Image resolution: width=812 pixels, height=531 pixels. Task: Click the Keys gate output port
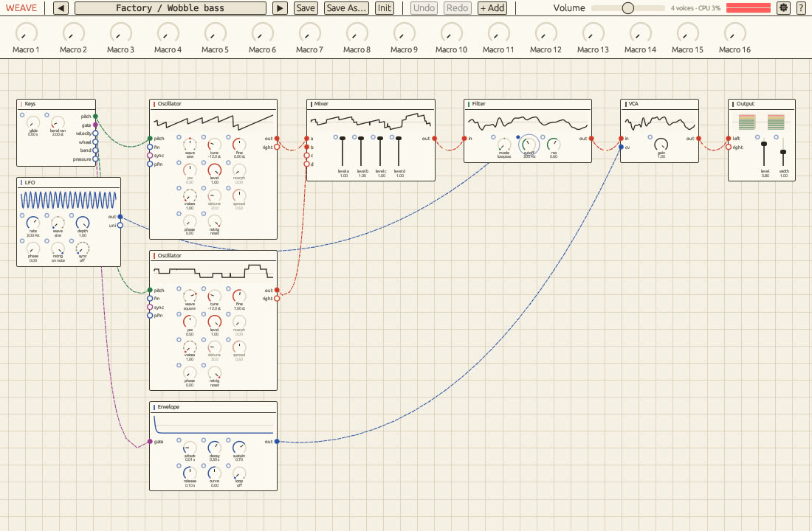pyautogui.click(x=95, y=125)
